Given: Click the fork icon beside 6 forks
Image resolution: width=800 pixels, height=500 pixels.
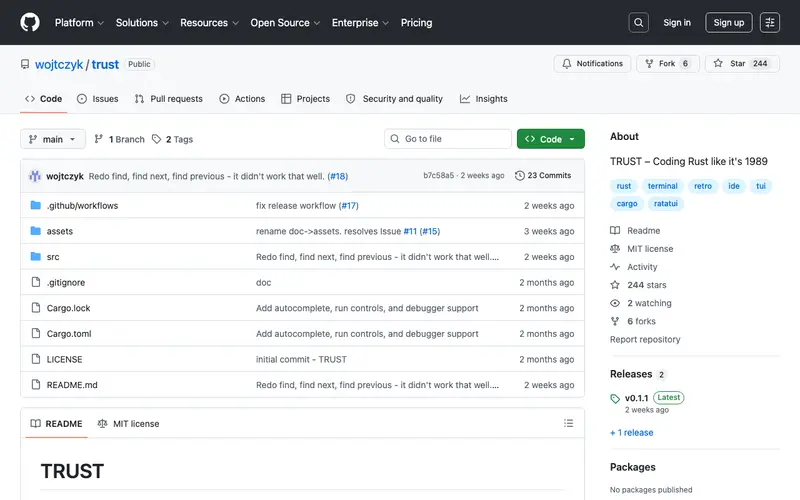Looking at the screenshot, I should pyautogui.click(x=615, y=321).
